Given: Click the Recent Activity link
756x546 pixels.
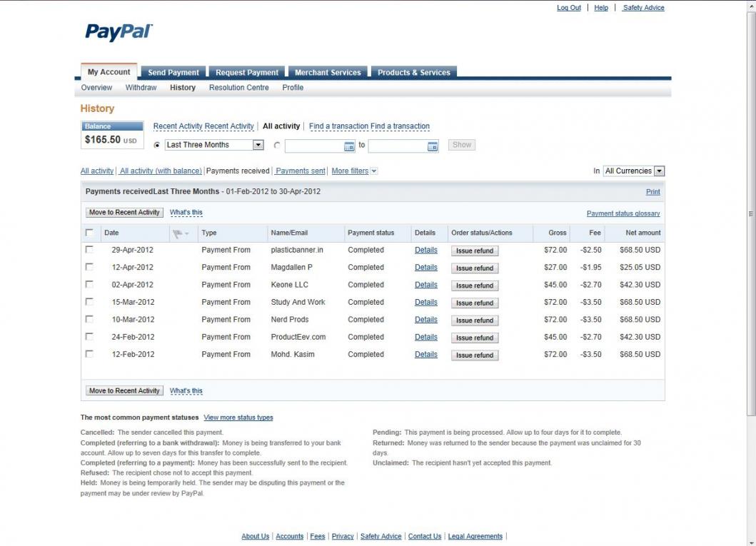Looking at the screenshot, I should point(203,126).
